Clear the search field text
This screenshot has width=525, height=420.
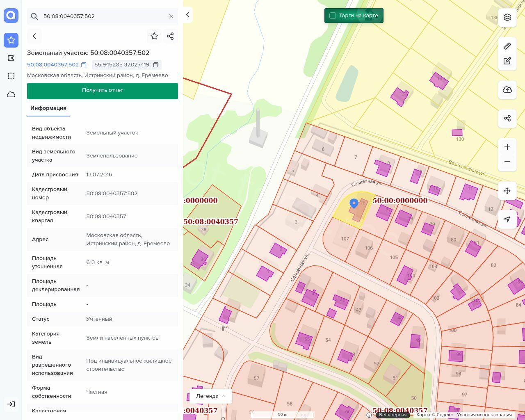[x=171, y=16]
